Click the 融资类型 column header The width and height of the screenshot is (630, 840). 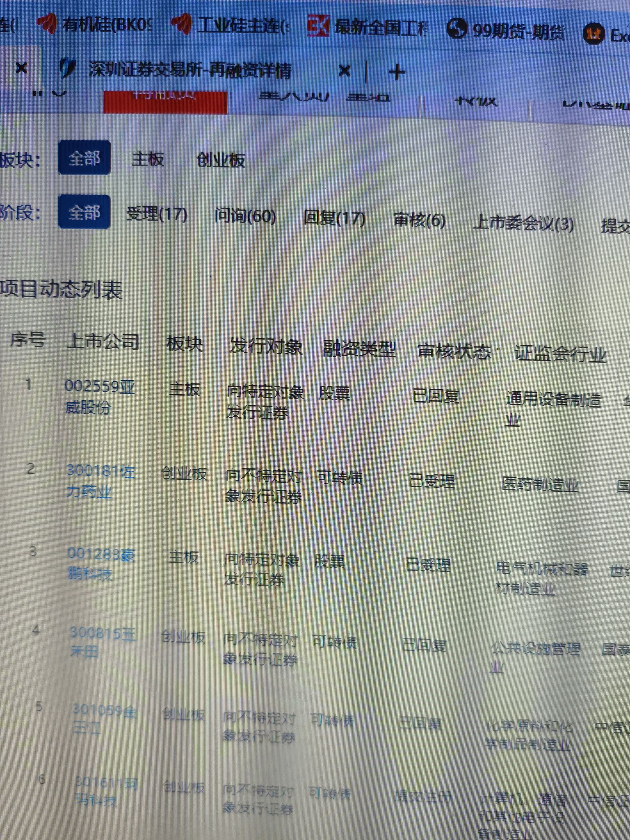click(x=359, y=349)
